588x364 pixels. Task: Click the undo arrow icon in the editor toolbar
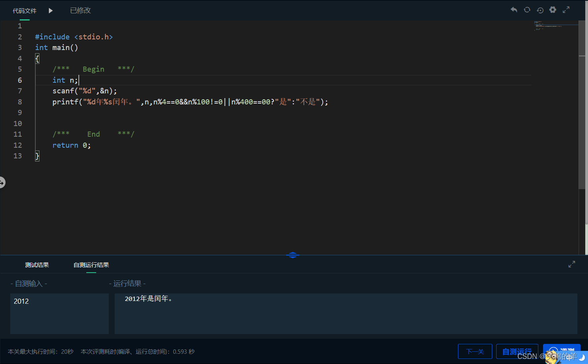tap(514, 10)
